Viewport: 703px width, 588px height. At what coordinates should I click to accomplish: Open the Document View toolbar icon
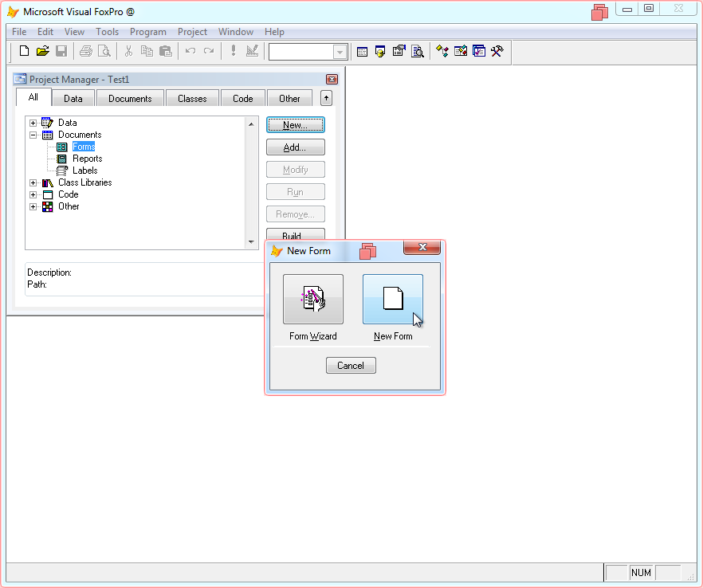pyautogui.click(x=418, y=52)
